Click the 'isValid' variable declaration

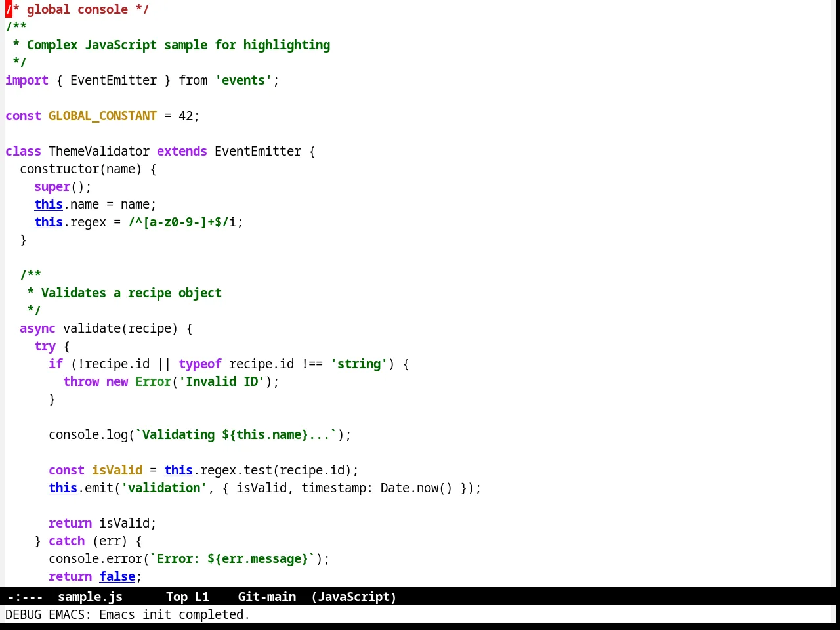[117, 470]
